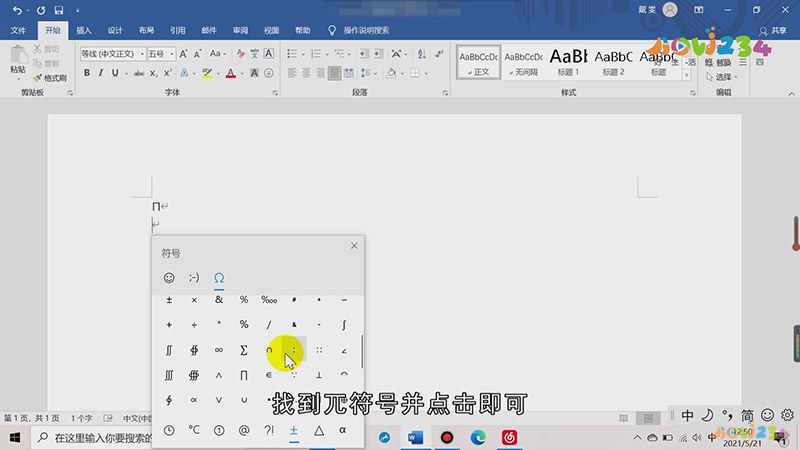Screen dimensions: 800x450
Task: Click the Save icon in title bar
Action: pyautogui.click(x=59, y=10)
